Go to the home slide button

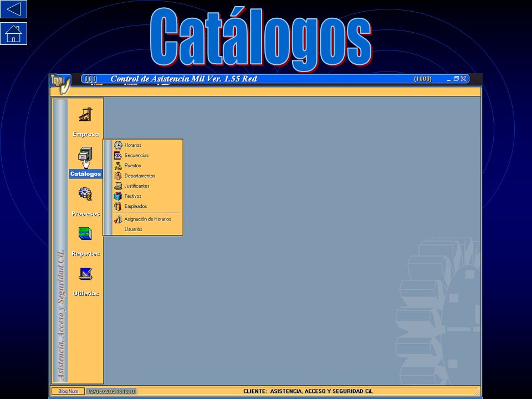pos(13,33)
